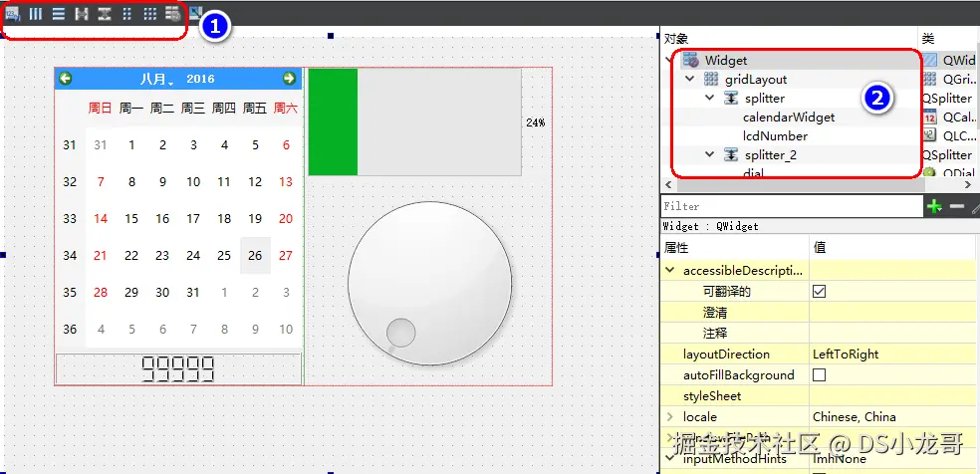
Task: Collapse the accessibleDescription property group
Action: click(670, 271)
